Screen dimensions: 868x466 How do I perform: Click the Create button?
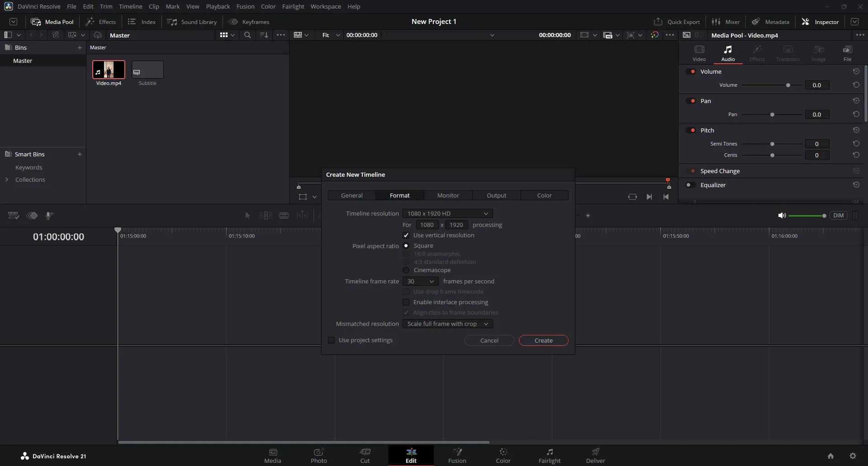pos(544,340)
